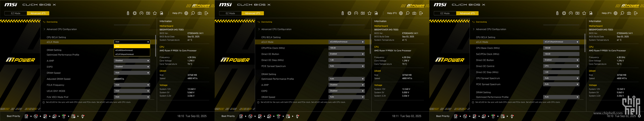Click language globe icon in middle BIOS screen
This screenshot has width=644, height=121.
(401, 13)
